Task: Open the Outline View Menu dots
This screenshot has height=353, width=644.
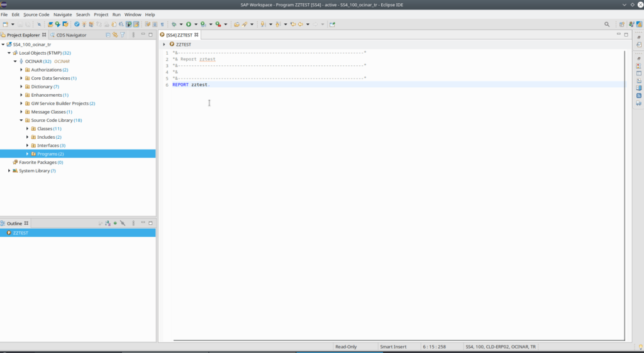Action: point(133,224)
